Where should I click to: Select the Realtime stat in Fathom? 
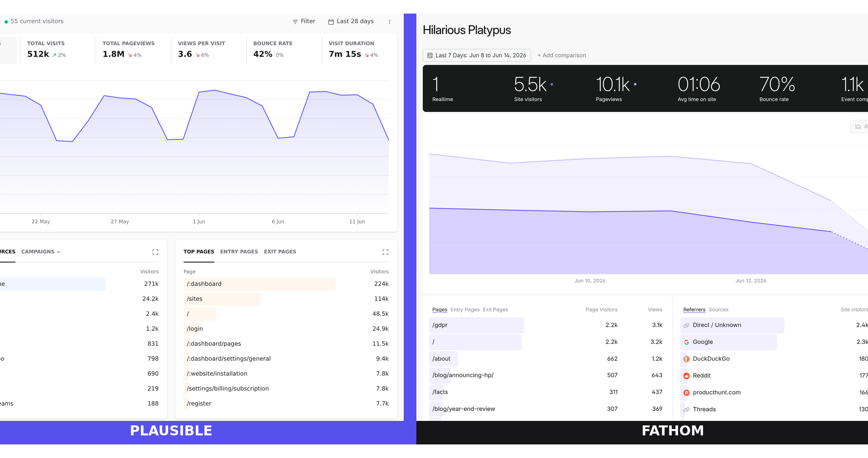[x=443, y=89]
